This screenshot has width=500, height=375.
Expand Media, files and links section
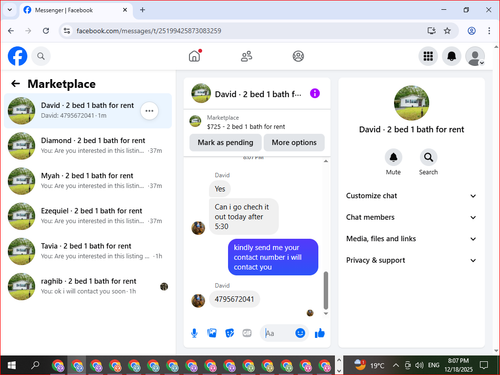411,239
